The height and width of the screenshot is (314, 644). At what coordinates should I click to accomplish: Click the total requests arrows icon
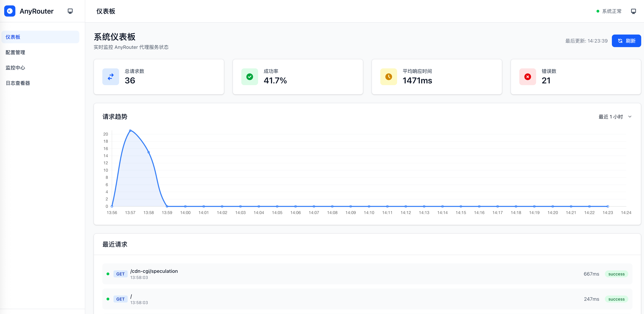coord(111,77)
